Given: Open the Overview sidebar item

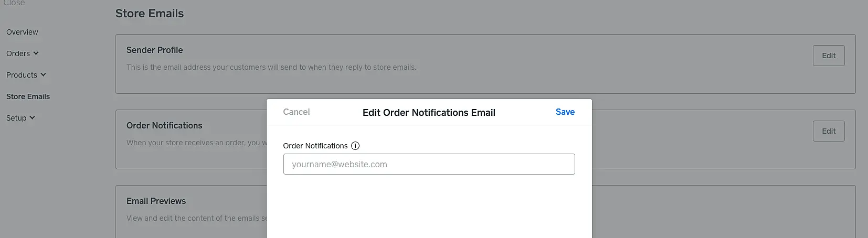Looking at the screenshot, I should (22, 32).
